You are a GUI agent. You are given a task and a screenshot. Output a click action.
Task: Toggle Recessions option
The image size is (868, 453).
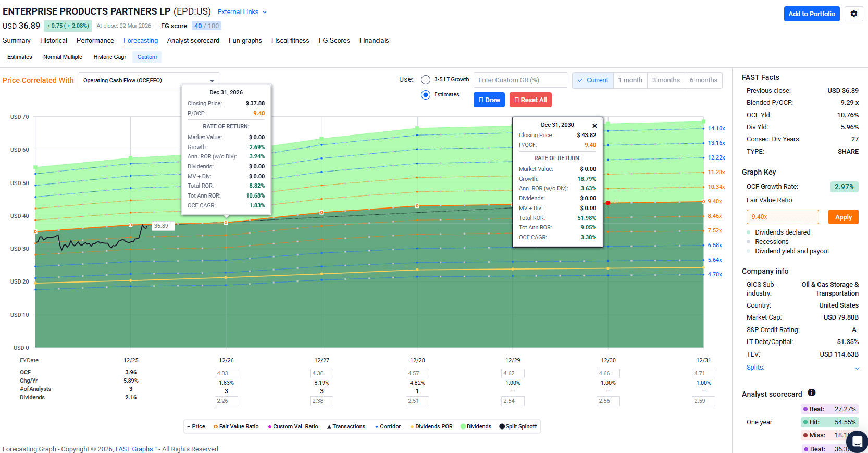point(767,242)
